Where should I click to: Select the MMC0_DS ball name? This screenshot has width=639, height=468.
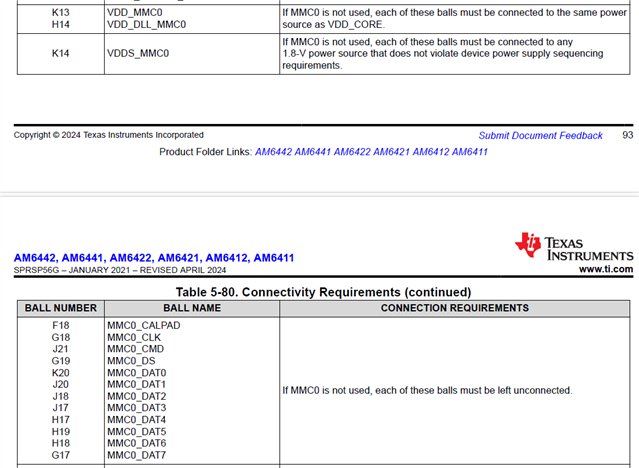coord(131,361)
